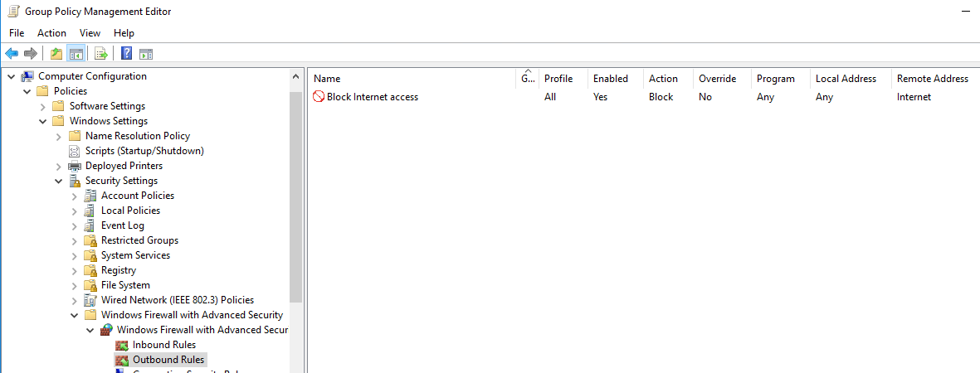Viewport: 980px width, 373px height.
Task: Click the tree pane scroll up arrow
Action: [296, 76]
